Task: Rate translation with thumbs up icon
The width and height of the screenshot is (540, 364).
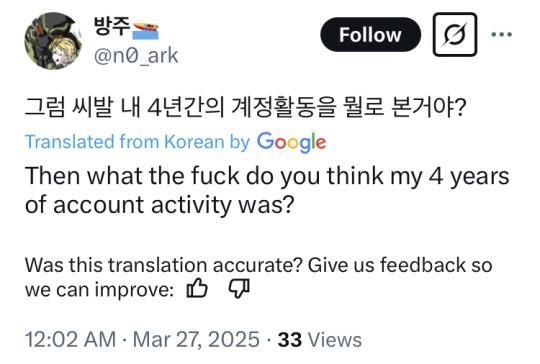Action: 197,288
